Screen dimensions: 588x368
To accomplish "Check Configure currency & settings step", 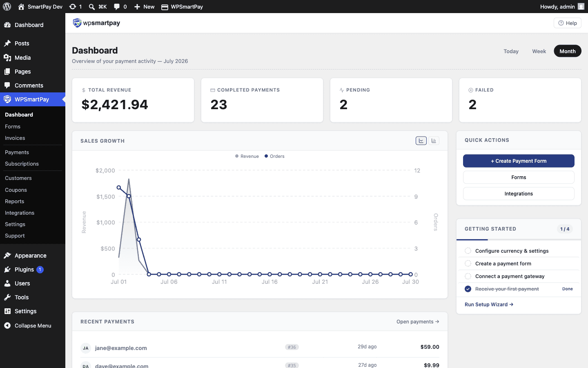I will tap(468, 251).
